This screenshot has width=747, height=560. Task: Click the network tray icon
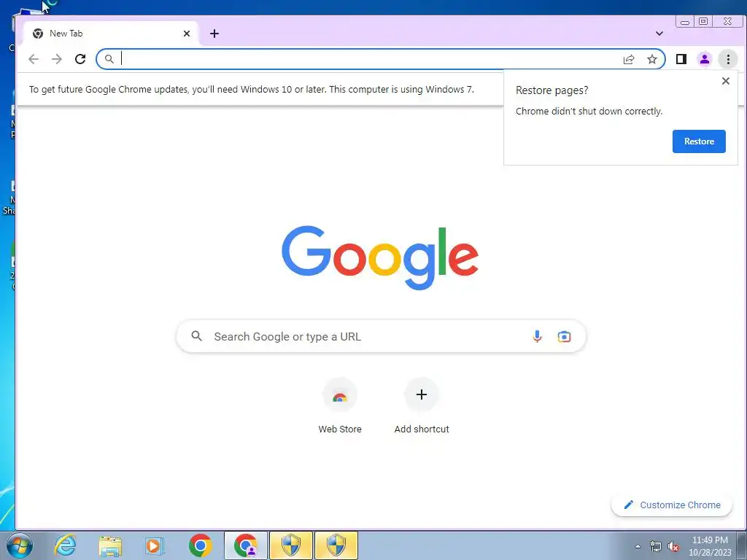(656, 547)
